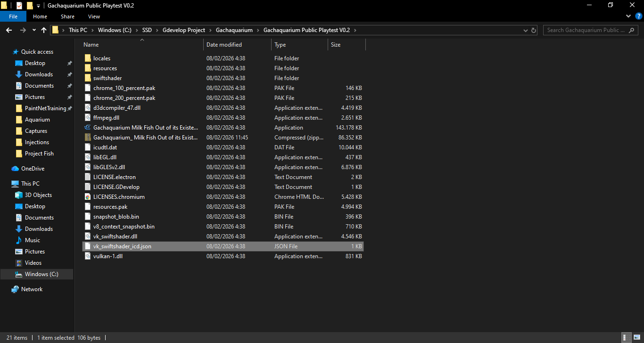Click the Up one level arrow

(44, 30)
